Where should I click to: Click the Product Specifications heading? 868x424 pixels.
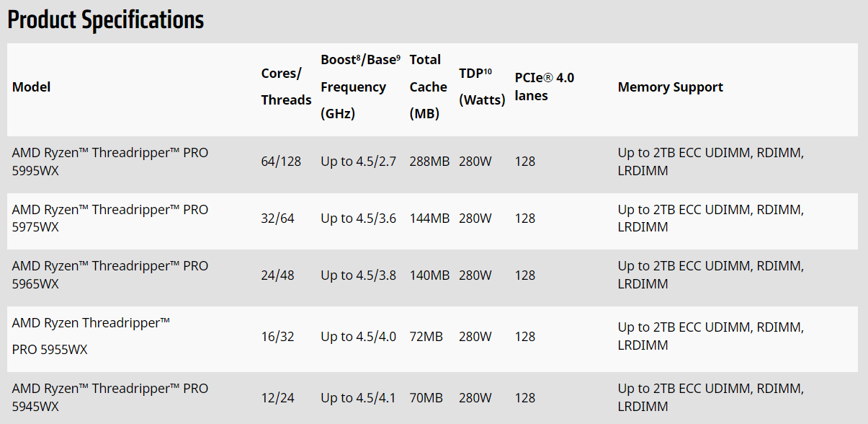point(106,20)
